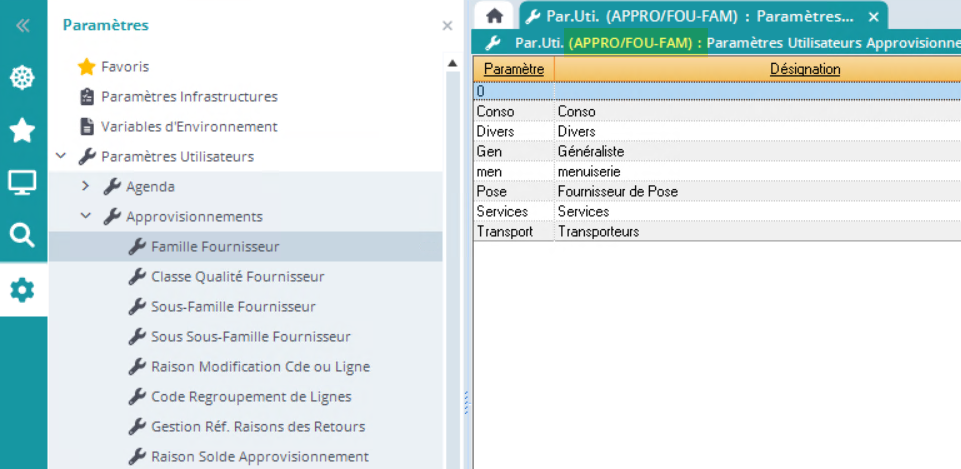
Task: Collapse the Approvisionnements tree node
Action: pyautogui.click(x=86, y=217)
